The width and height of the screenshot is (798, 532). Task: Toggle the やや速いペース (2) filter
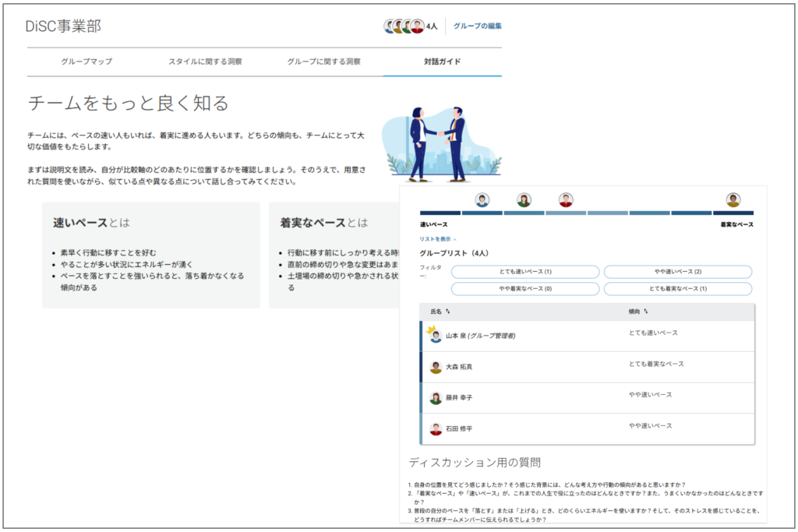coord(677,272)
